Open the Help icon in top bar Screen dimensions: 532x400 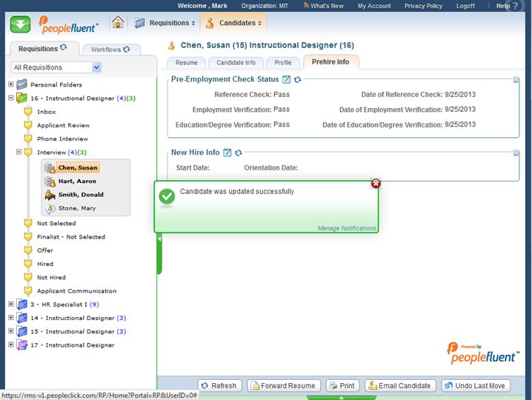pyautogui.click(x=523, y=6)
